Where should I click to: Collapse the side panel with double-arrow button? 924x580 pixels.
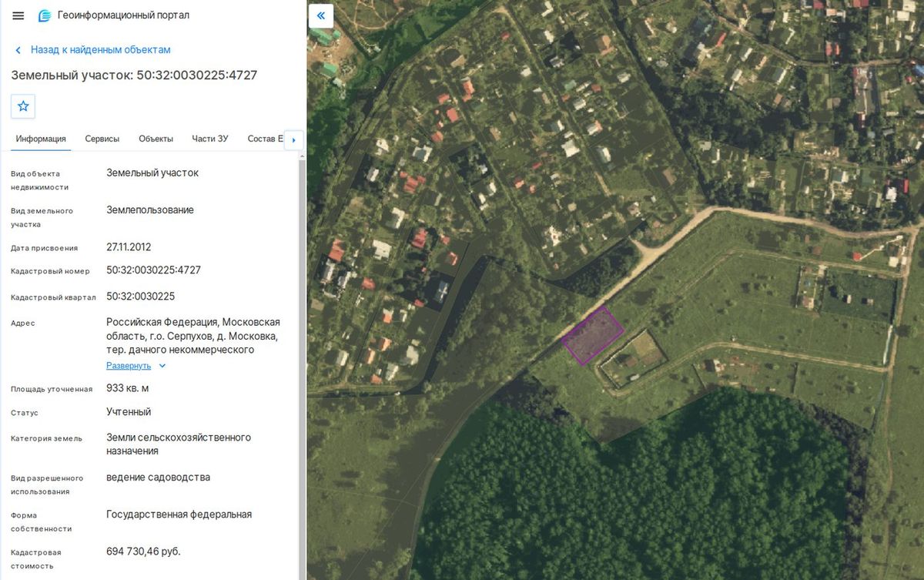click(x=321, y=15)
